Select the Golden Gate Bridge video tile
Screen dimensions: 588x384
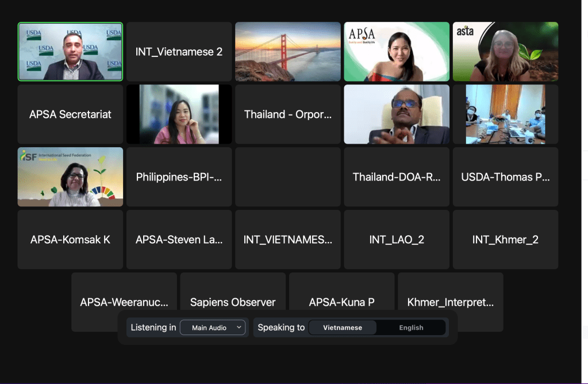pos(287,52)
